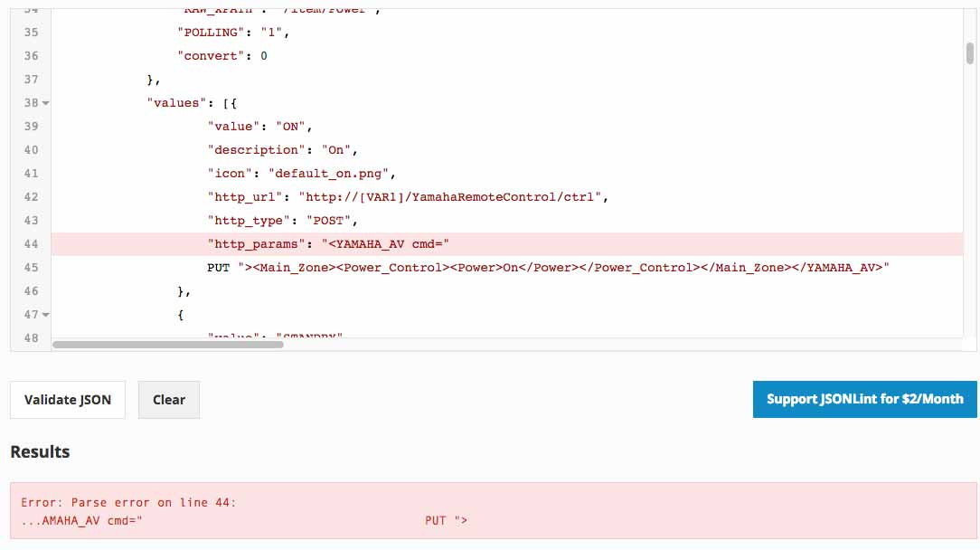This screenshot has height=550, width=980.
Task: Click line number 44 in the gutter
Action: pos(31,244)
